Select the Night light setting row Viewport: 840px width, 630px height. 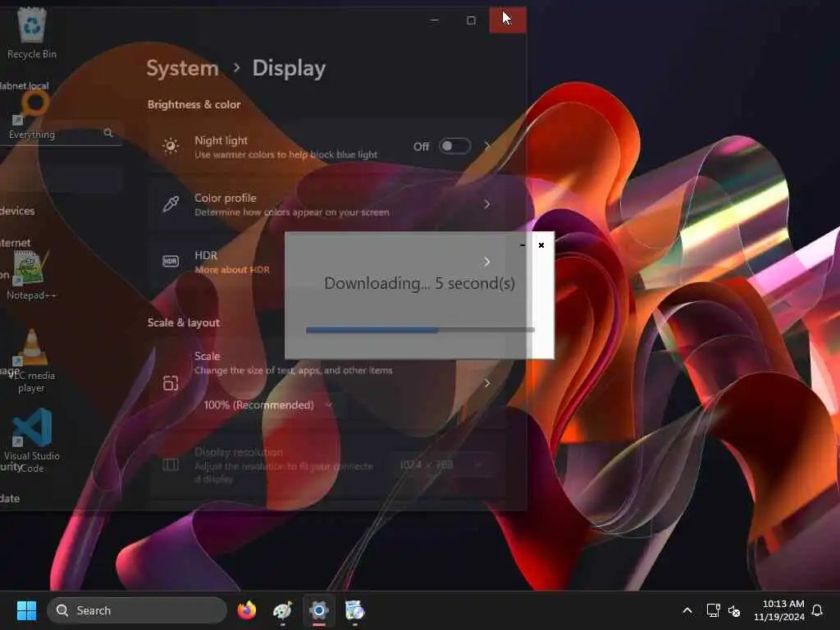coord(326,146)
